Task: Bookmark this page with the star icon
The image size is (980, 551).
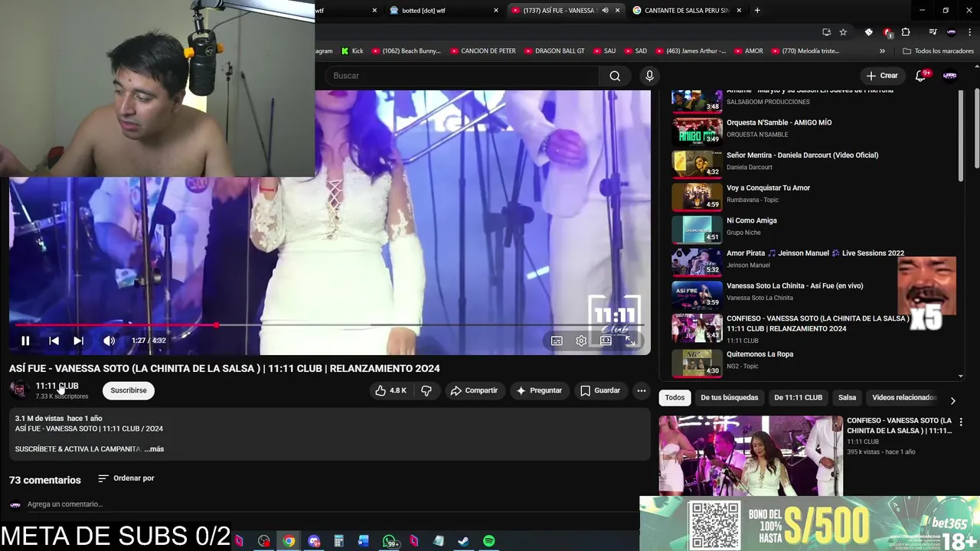Action: point(843,32)
